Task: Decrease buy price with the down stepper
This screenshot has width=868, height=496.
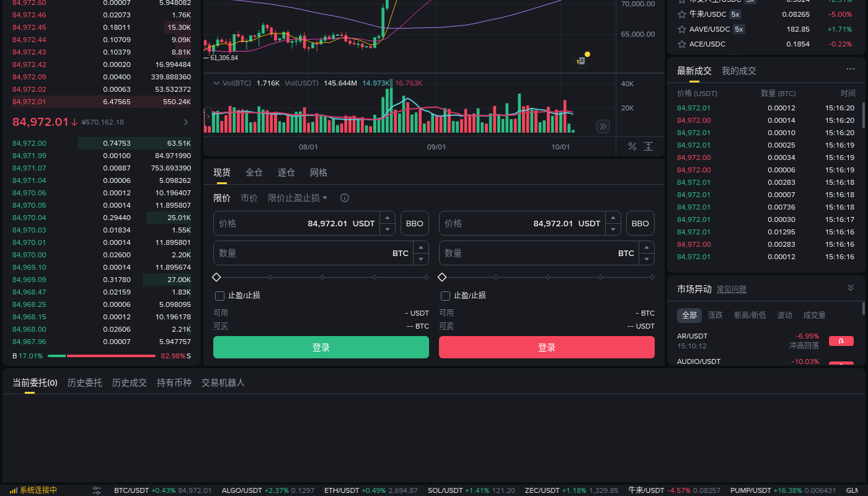Action: pyautogui.click(x=387, y=229)
